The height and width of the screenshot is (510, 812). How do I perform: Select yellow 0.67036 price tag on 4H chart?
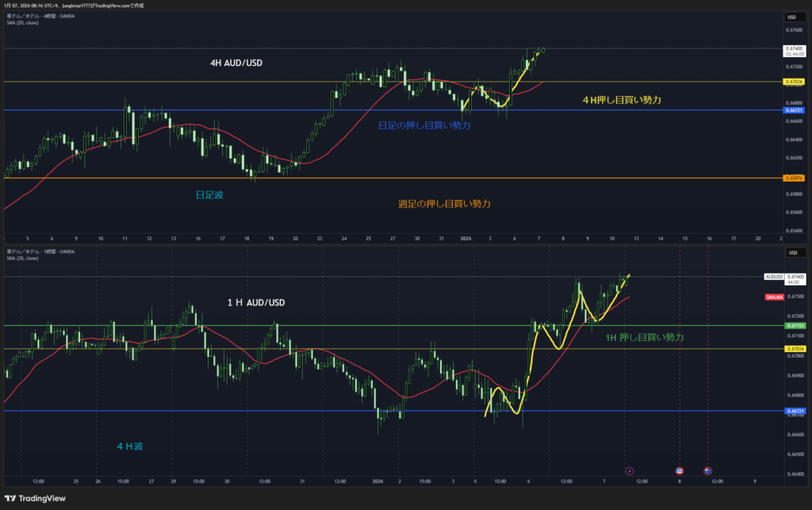(795, 82)
